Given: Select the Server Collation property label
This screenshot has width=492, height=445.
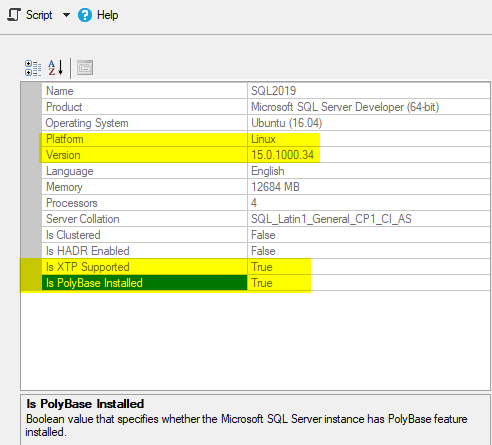Looking at the screenshot, I should pyautogui.click(x=83, y=219).
